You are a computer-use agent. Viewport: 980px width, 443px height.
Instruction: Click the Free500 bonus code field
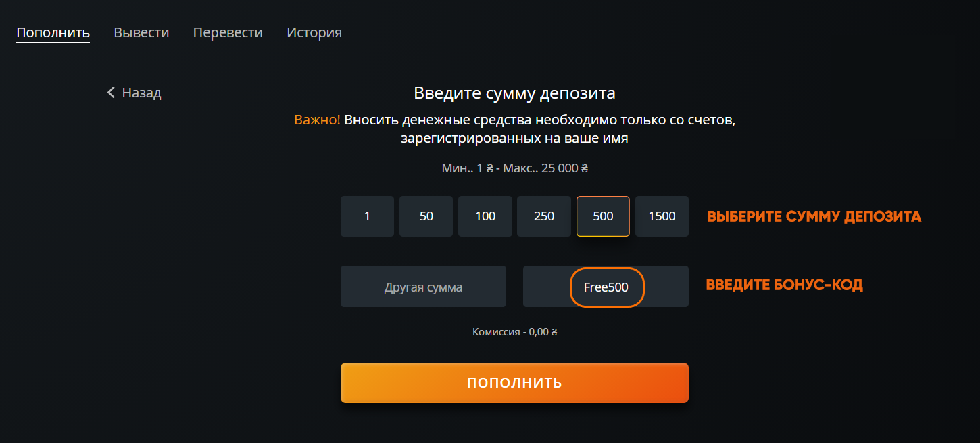point(606,287)
